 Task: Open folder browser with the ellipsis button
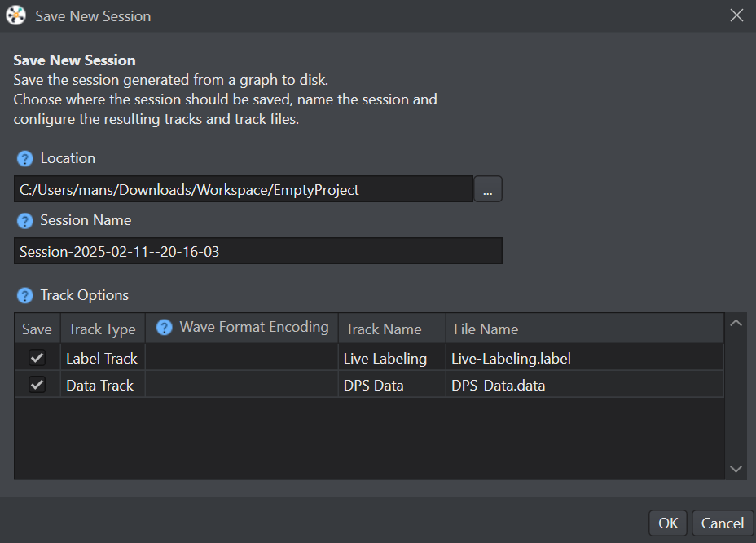pyautogui.click(x=488, y=188)
